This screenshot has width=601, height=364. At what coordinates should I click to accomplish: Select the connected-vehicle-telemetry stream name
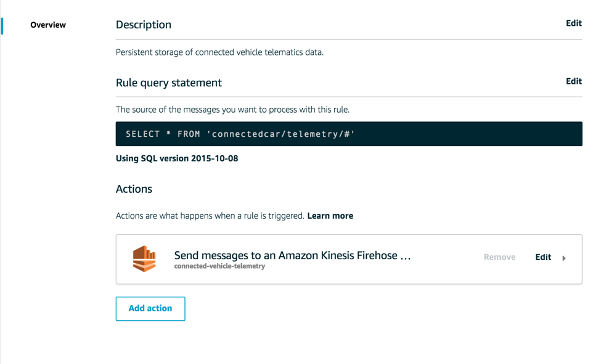pos(219,266)
